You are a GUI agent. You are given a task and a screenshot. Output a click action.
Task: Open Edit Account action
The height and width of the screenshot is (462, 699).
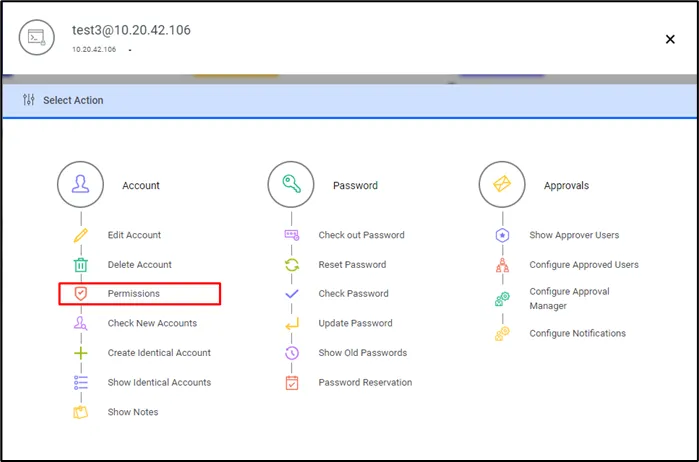click(x=134, y=235)
